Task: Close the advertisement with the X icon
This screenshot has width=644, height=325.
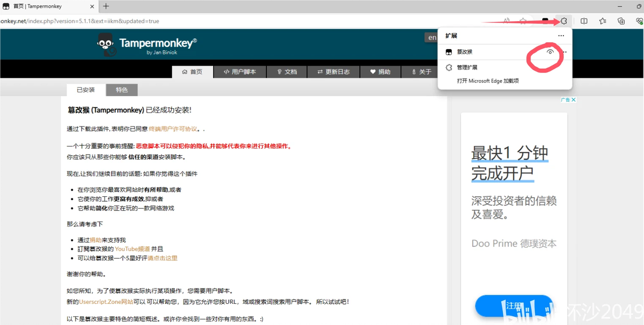Action: click(574, 100)
